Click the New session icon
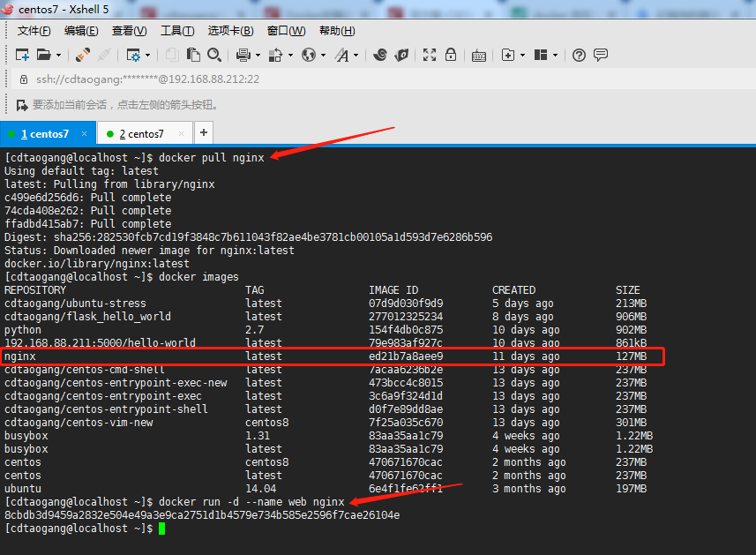This screenshot has height=555, width=756. click(22, 55)
